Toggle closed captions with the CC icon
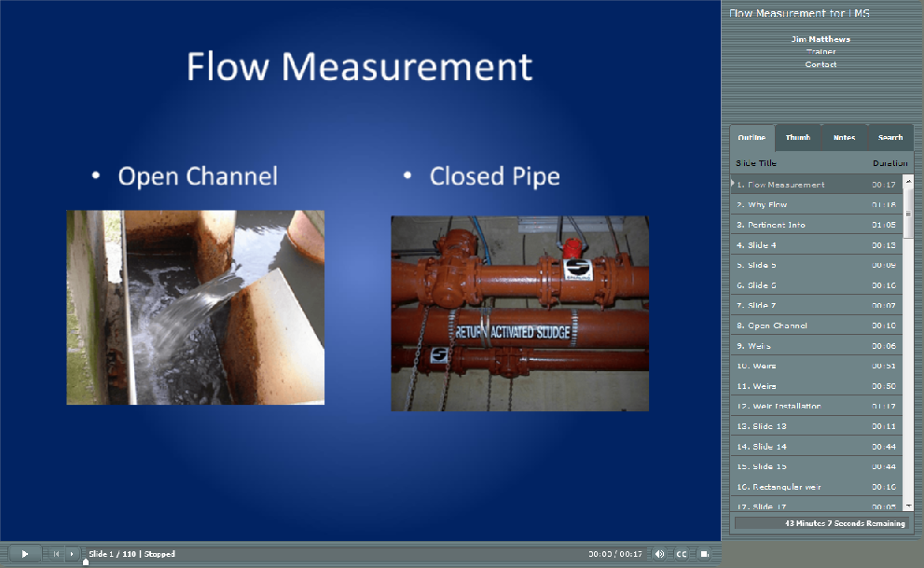The image size is (924, 568). tap(682, 553)
